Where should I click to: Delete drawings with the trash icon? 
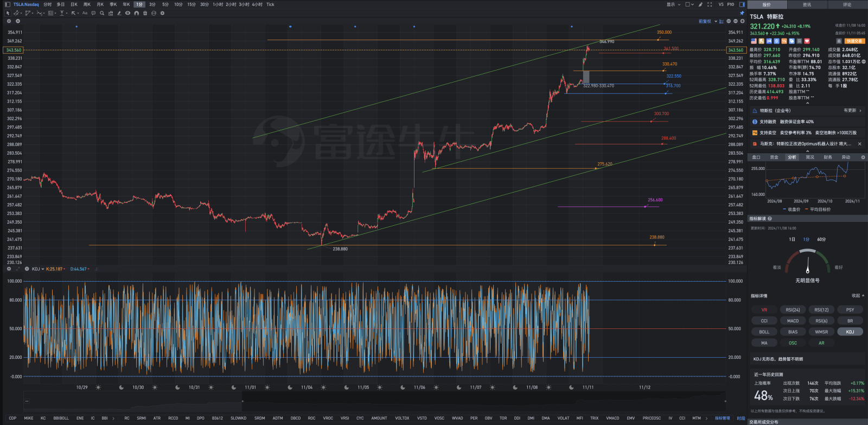click(145, 13)
